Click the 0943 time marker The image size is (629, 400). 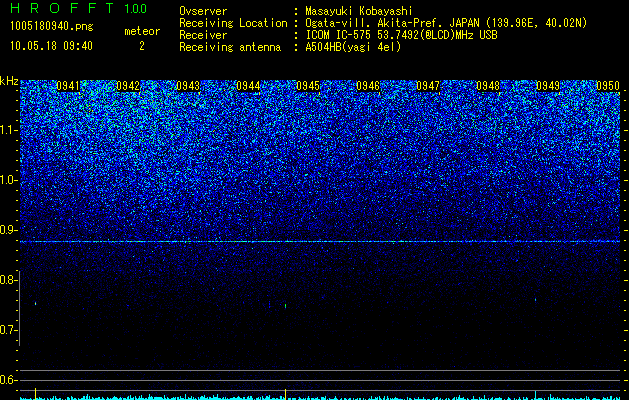click(188, 86)
